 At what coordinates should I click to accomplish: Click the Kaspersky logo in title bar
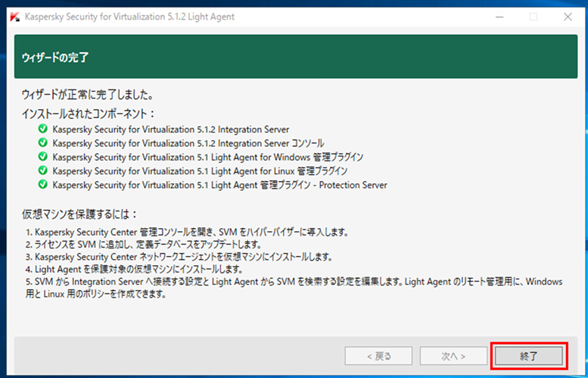click(15, 17)
